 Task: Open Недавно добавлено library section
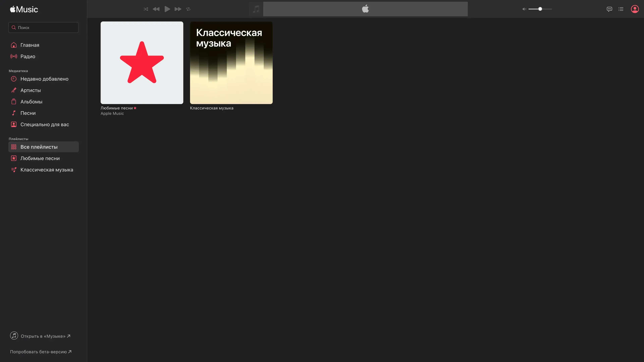tap(44, 79)
